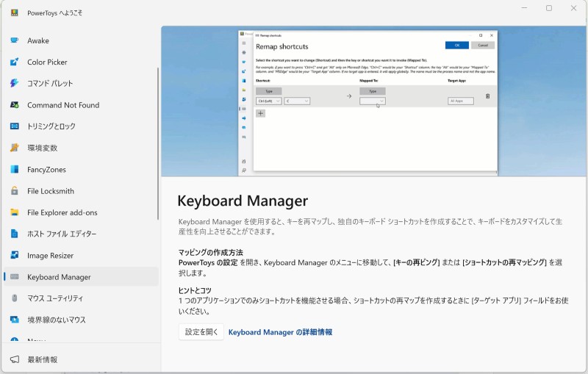Select Image Resizer in the sidebar
Image resolution: width=588 pixels, height=374 pixels.
pyautogui.click(x=81, y=255)
